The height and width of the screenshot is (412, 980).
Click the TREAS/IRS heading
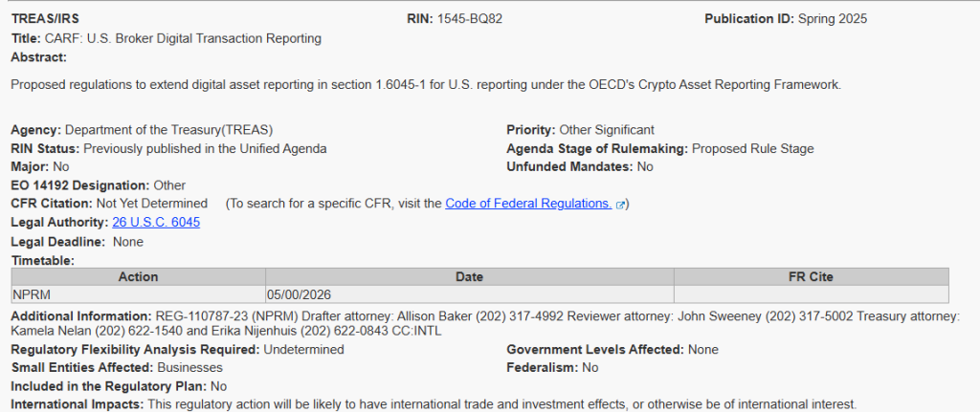[x=45, y=19]
